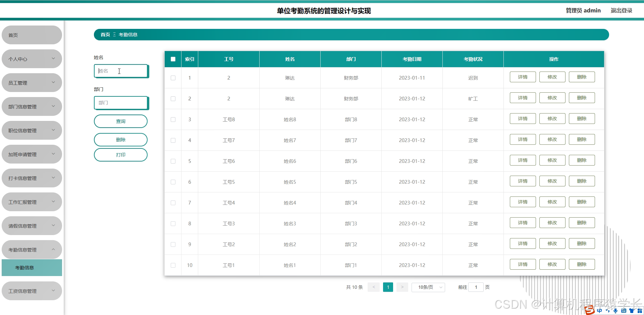The height and width of the screenshot is (315, 644).
Task: Click the 查询 search button
Action: click(x=121, y=121)
